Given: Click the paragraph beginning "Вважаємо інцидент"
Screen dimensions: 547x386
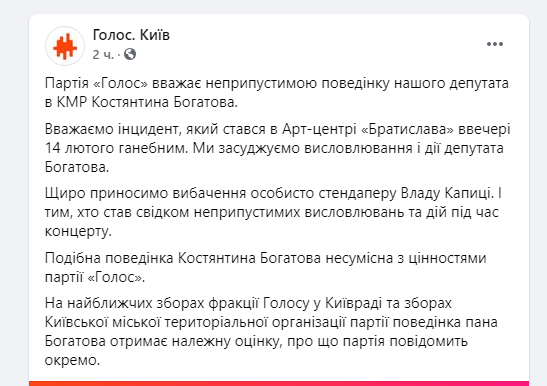Looking at the screenshot, I should coord(278,148).
